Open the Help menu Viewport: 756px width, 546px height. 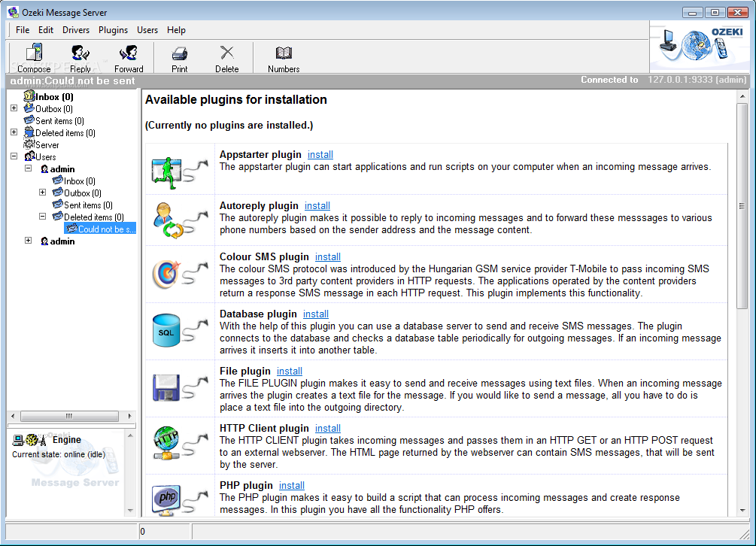pos(176,30)
